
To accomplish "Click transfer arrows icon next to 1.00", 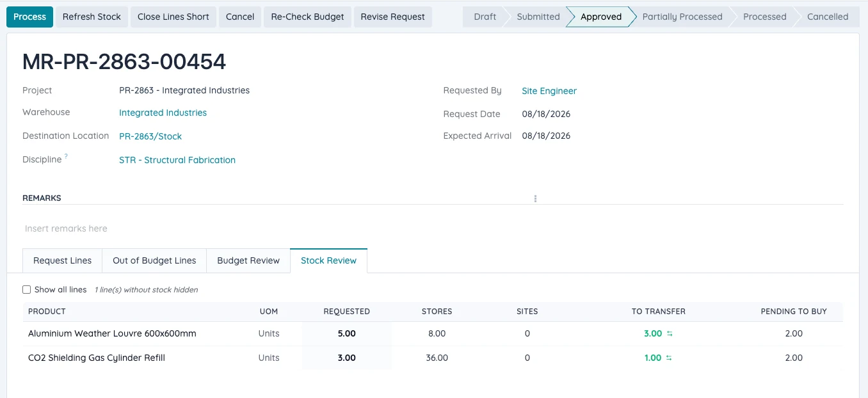I will [x=669, y=358].
